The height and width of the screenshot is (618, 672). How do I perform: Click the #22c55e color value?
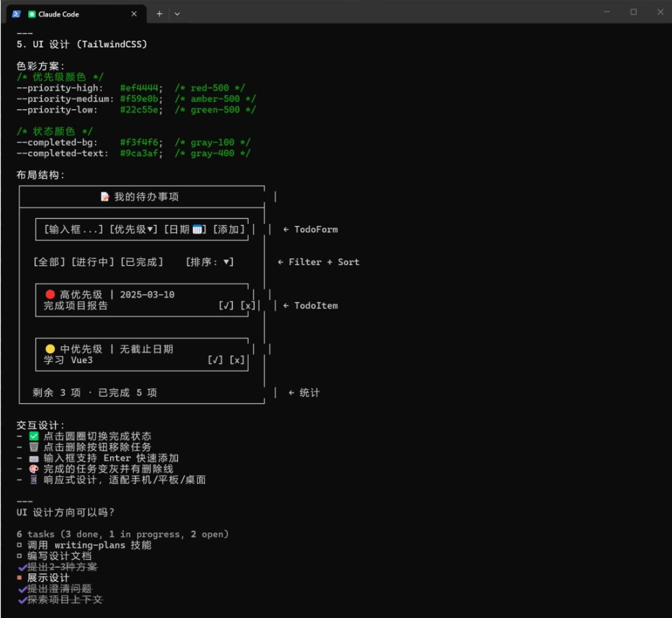(x=139, y=110)
